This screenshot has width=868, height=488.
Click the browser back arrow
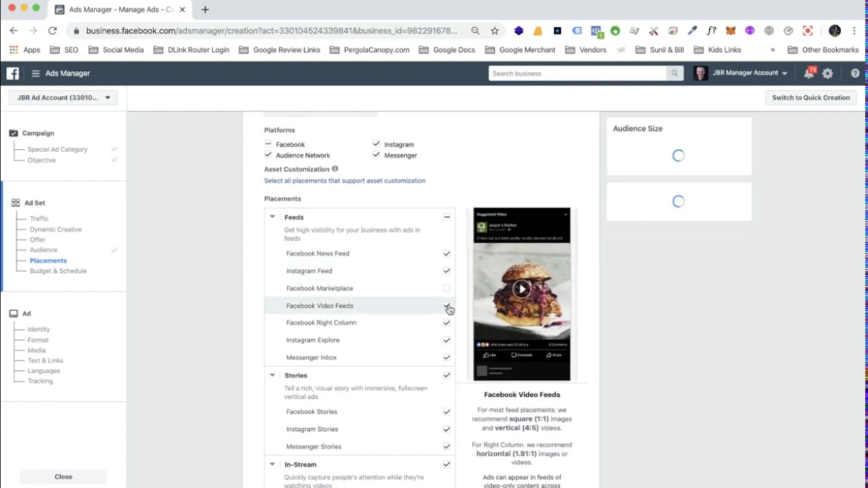(x=14, y=30)
